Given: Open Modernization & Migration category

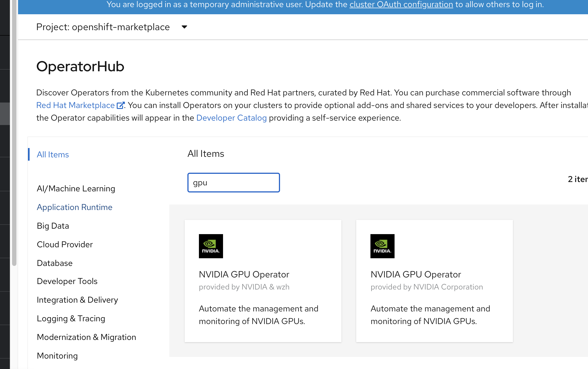Looking at the screenshot, I should [x=86, y=337].
